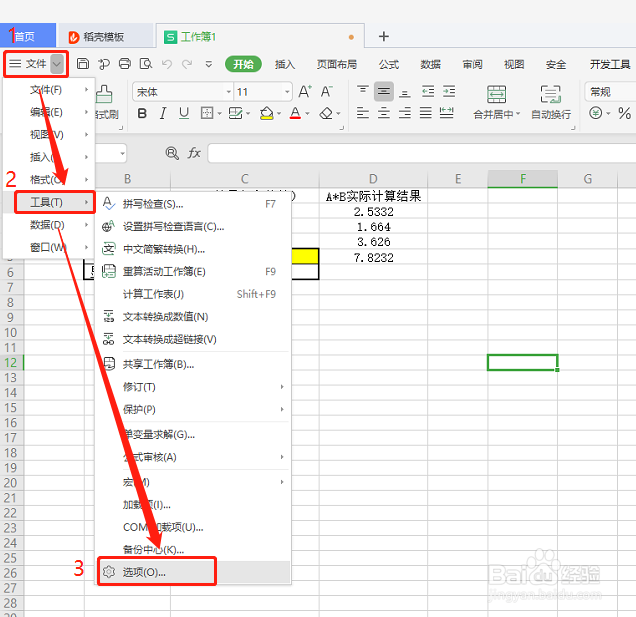Screen dimensions: 636x617
Task: Expand the 文件 menu dropdown arrow
Action: (x=57, y=64)
